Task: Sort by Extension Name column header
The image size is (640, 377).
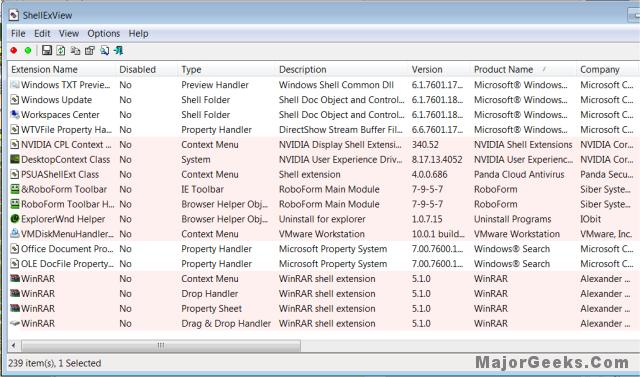Action: (x=62, y=69)
